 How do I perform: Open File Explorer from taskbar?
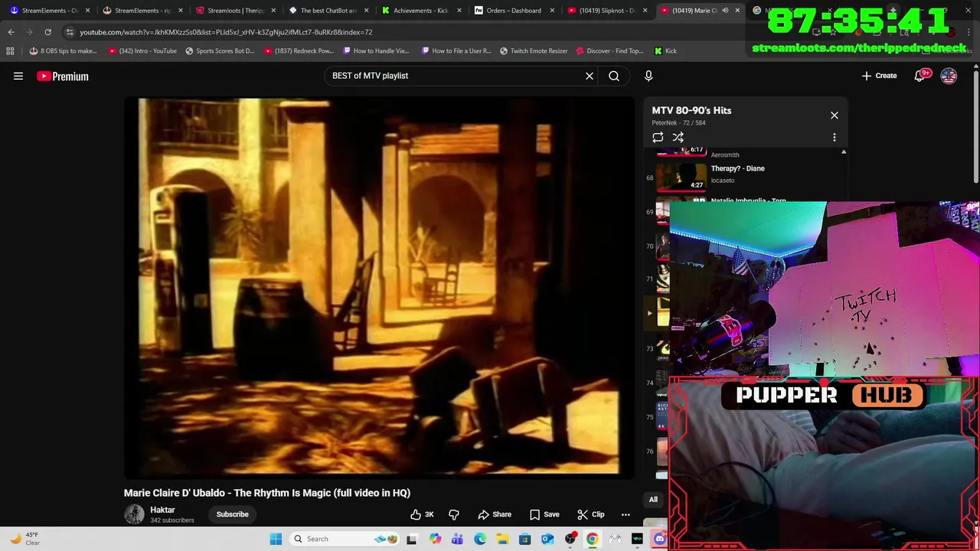point(502,539)
